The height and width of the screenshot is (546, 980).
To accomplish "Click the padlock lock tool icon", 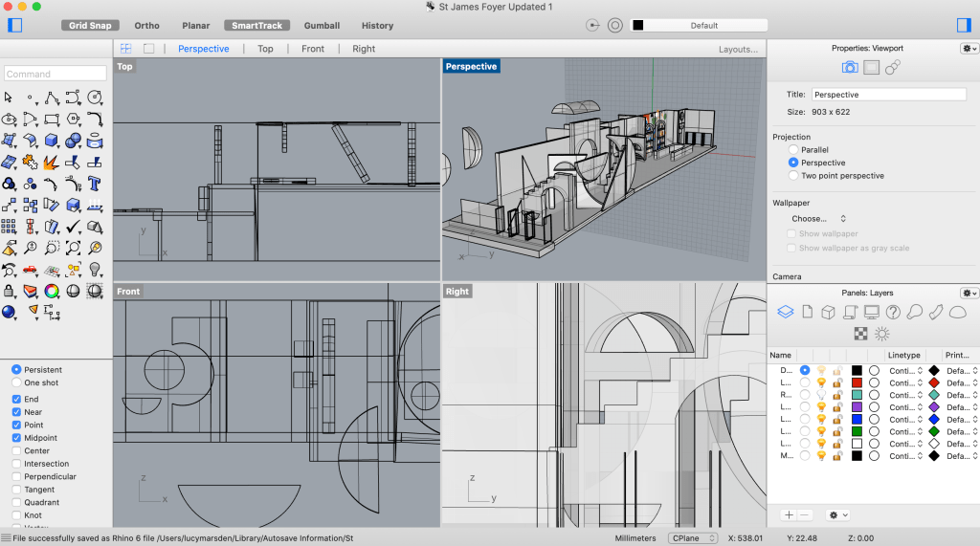I will click(x=10, y=291).
